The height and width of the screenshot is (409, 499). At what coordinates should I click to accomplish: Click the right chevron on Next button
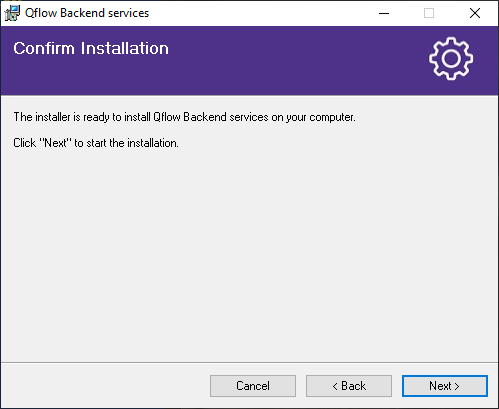[457, 386]
